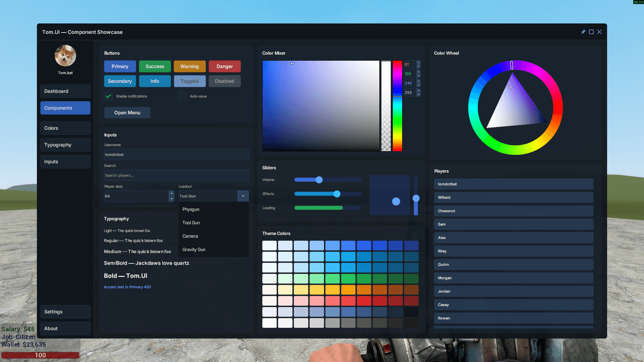The height and width of the screenshot is (362, 644).
Task: Click the red Danger button
Action: [x=225, y=66]
